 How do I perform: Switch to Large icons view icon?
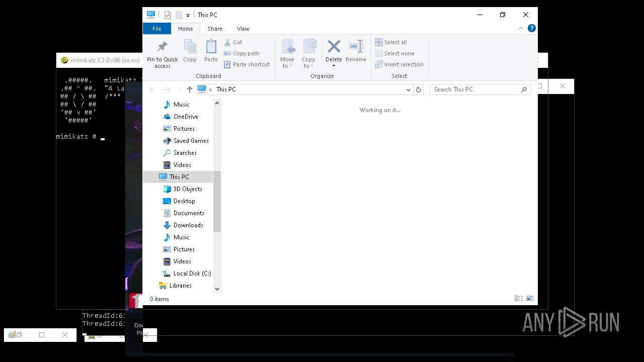(529, 299)
